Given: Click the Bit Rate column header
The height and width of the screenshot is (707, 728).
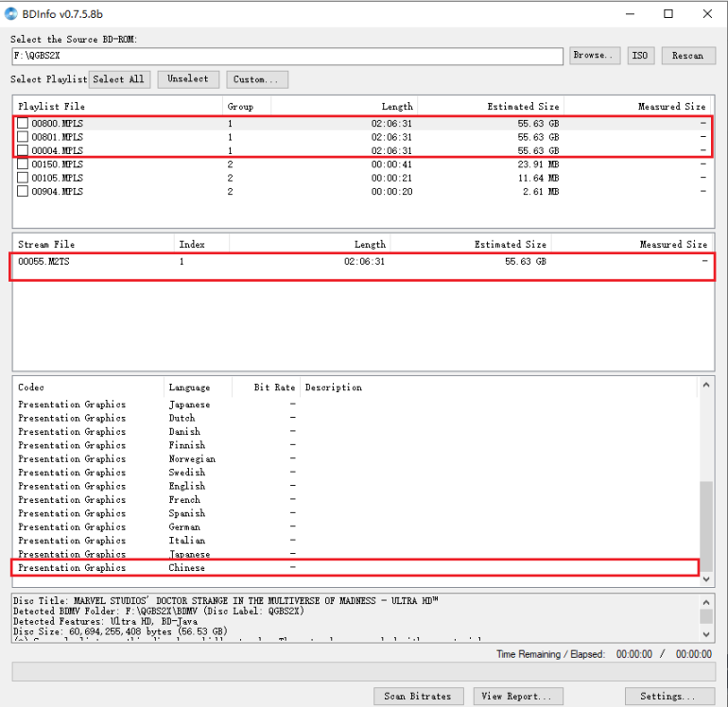Looking at the screenshot, I should click(x=266, y=388).
